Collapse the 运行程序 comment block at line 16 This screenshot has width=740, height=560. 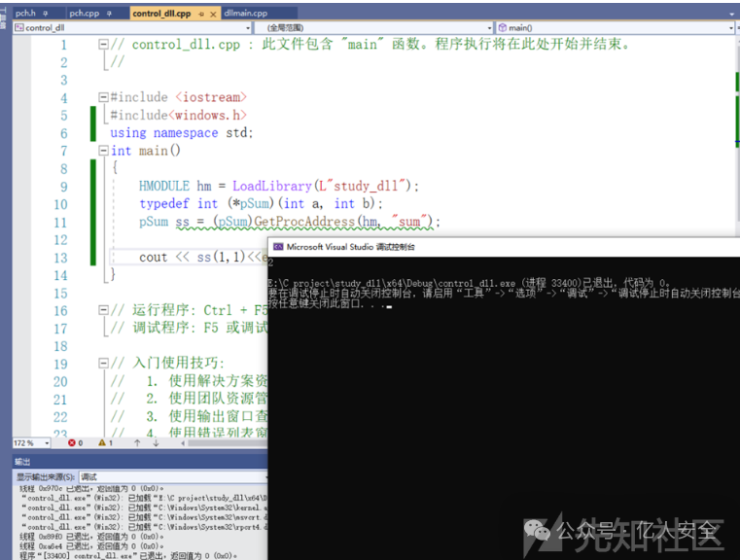pyautogui.click(x=103, y=310)
